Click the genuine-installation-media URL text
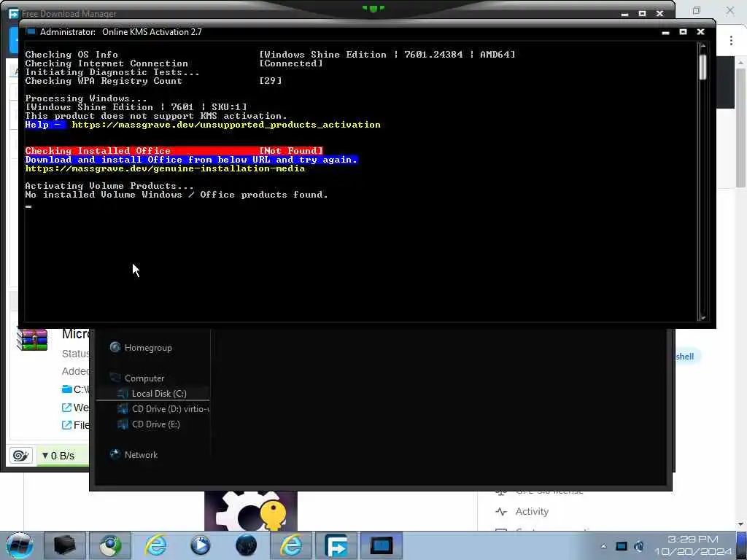The width and height of the screenshot is (747, 560). (165, 168)
